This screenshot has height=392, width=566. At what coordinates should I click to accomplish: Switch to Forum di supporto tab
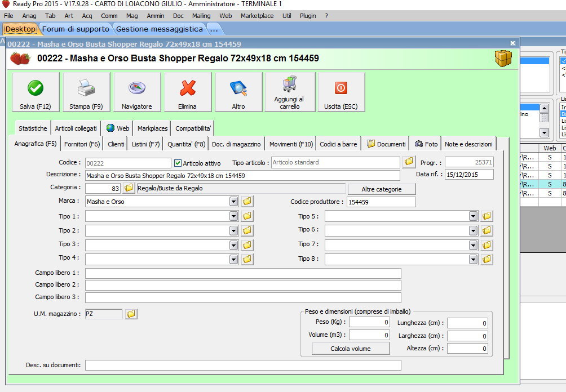click(76, 29)
